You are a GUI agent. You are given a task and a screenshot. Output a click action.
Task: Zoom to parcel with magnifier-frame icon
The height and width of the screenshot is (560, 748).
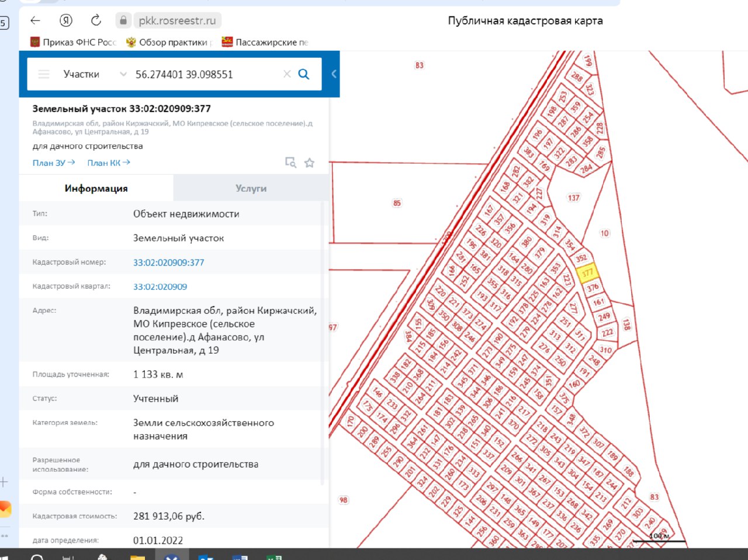pyautogui.click(x=290, y=163)
